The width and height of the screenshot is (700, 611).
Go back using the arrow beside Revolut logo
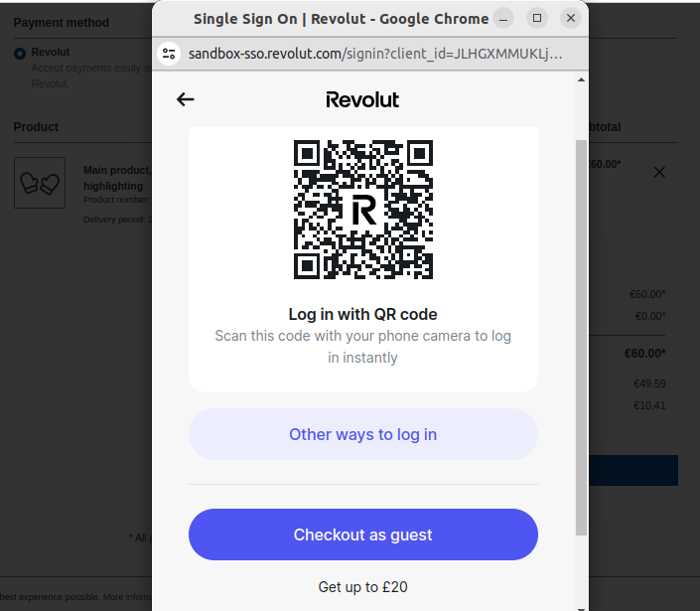tap(186, 99)
